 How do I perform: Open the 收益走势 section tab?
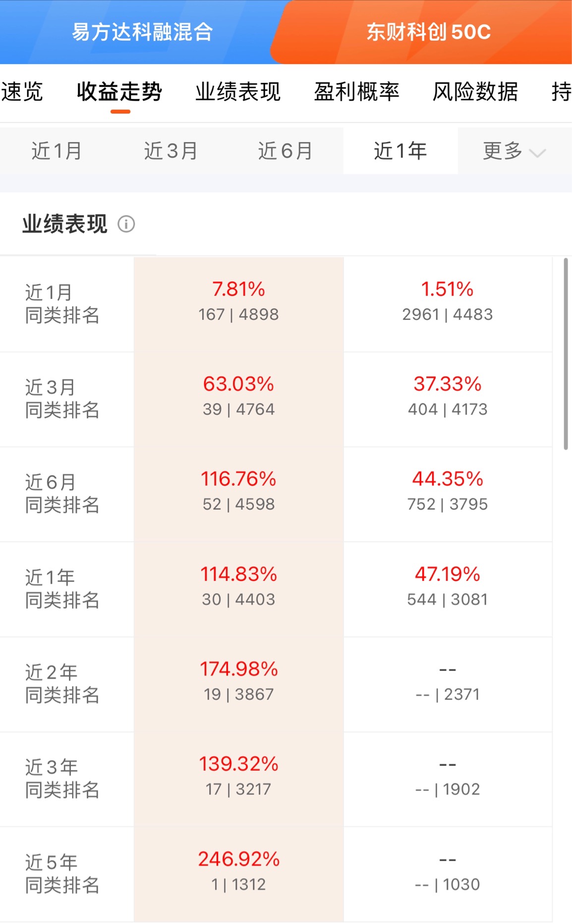click(119, 92)
